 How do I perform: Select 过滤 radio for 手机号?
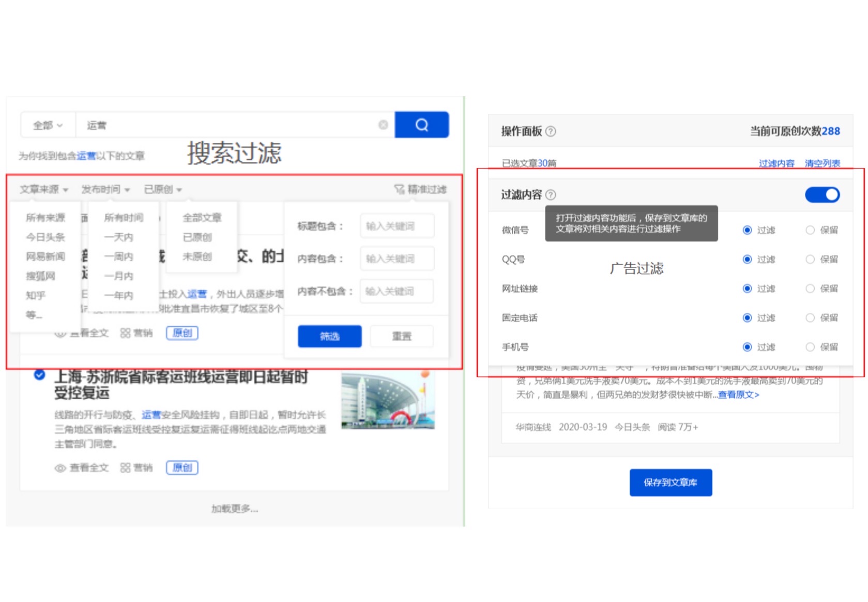click(x=746, y=347)
